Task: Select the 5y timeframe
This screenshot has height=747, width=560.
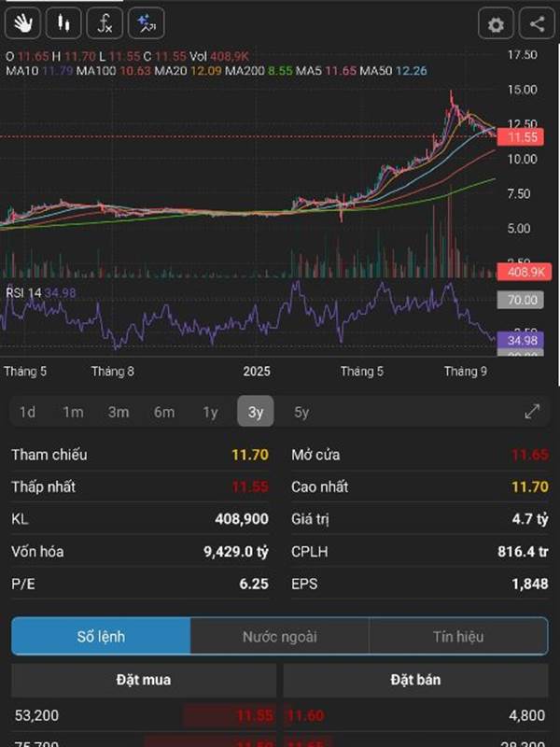Action: [x=301, y=412]
